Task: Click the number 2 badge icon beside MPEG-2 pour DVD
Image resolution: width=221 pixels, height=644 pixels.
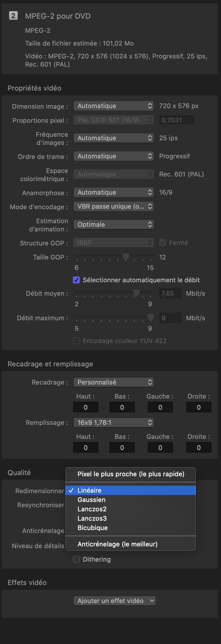Action: coord(13,16)
